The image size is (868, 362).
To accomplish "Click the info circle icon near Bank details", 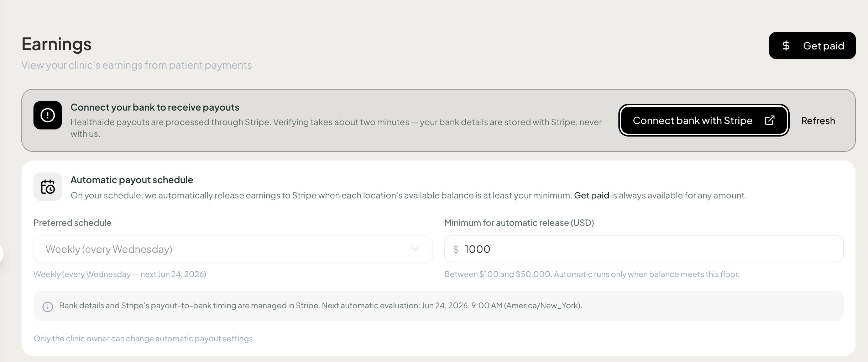I will pyautogui.click(x=48, y=307).
